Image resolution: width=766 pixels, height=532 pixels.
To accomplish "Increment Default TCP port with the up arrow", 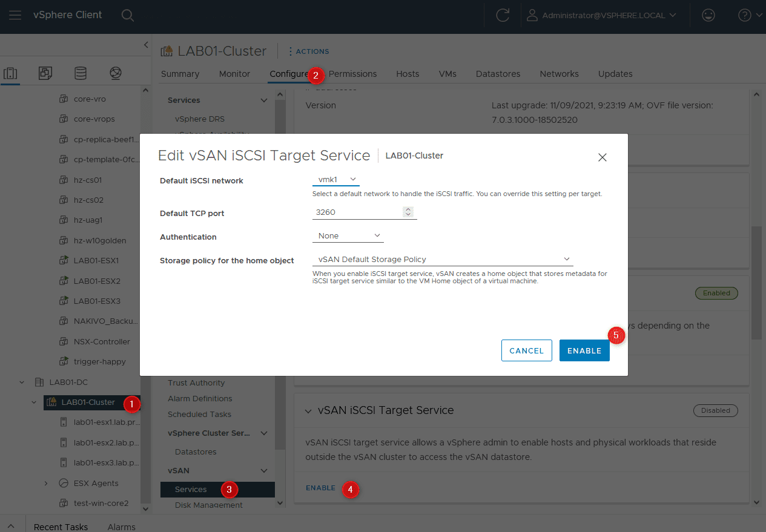I will (409, 209).
